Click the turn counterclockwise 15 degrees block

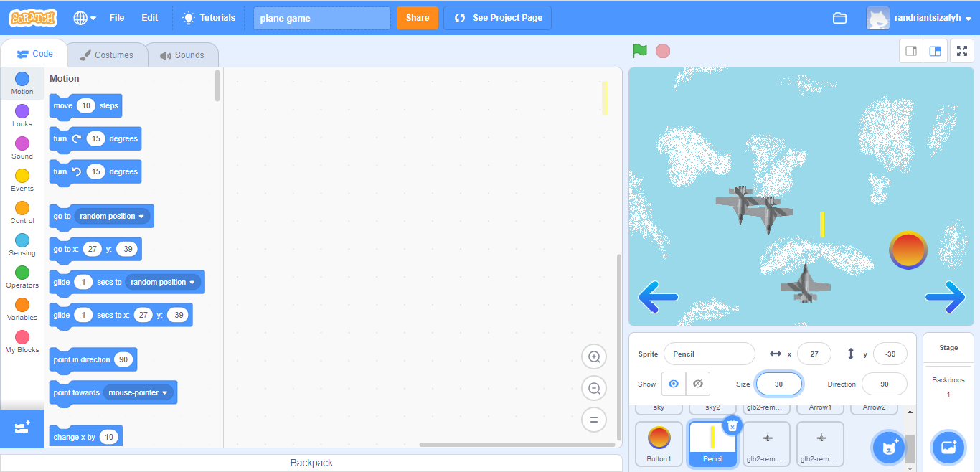[95, 172]
